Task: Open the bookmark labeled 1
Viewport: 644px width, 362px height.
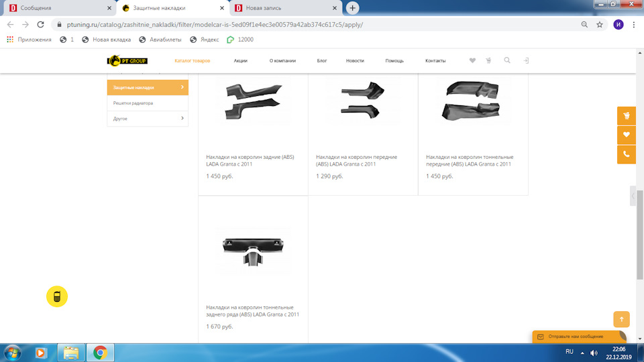Action: pyautogui.click(x=67, y=40)
